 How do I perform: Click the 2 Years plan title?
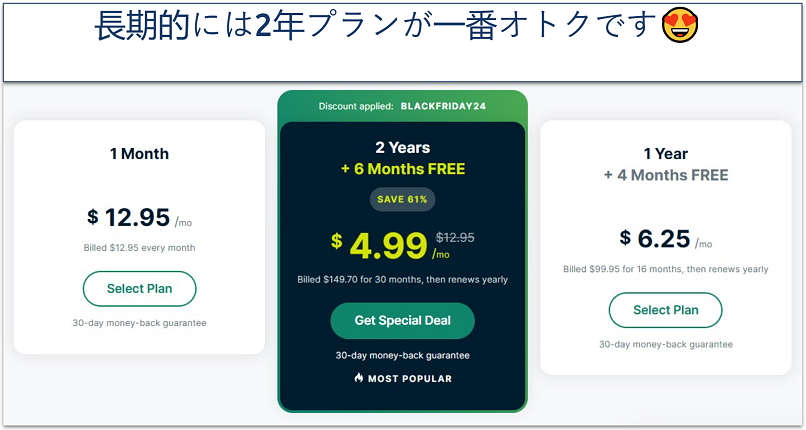point(402,147)
